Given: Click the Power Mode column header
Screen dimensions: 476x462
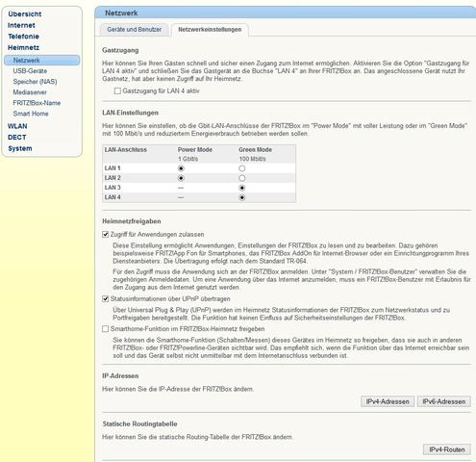Looking at the screenshot, I should coord(195,150).
